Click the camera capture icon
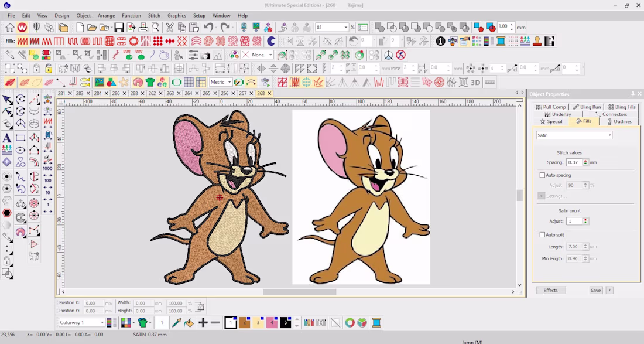 [205, 55]
